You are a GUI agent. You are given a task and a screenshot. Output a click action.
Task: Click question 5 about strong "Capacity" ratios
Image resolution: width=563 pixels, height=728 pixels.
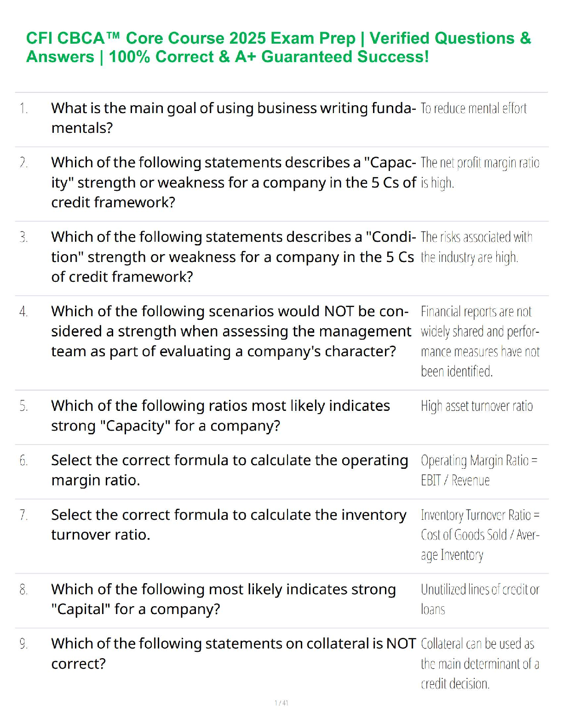click(x=220, y=415)
